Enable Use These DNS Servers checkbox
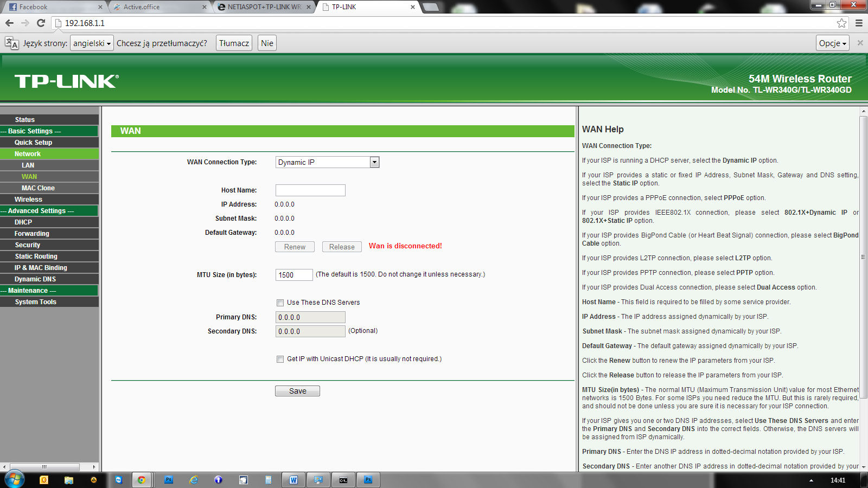 click(x=280, y=303)
